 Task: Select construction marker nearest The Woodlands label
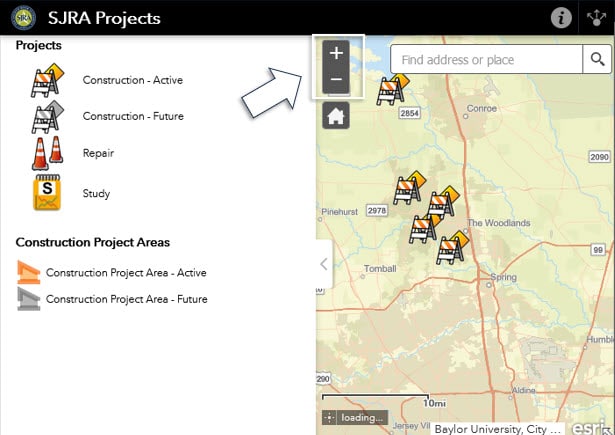click(452, 248)
